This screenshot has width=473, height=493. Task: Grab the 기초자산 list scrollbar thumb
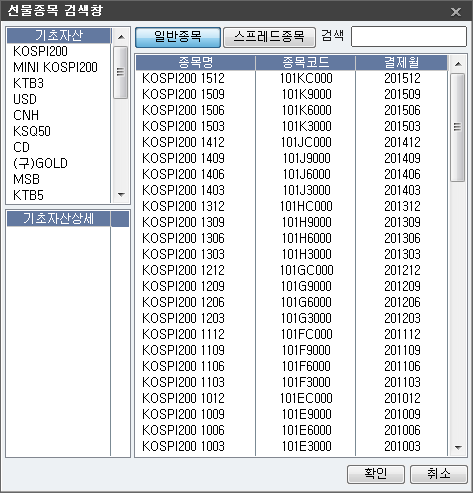click(121, 72)
